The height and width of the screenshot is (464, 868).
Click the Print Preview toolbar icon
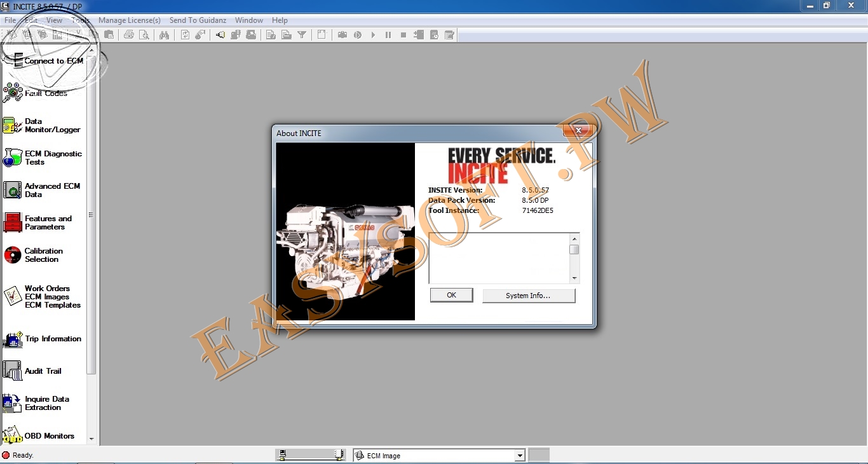coord(144,35)
